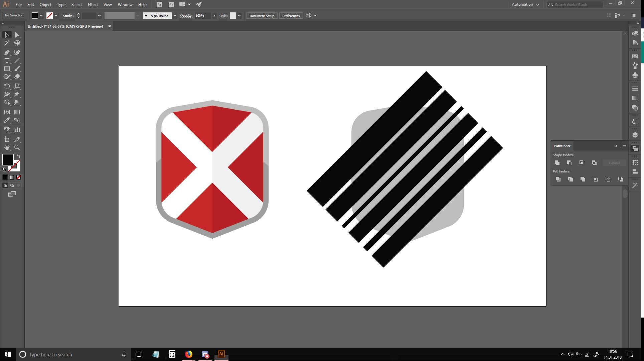This screenshot has width=644, height=361.
Task: Click Minus Front shape mode icon
Action: pyautogui.click(x=570, y=163)
